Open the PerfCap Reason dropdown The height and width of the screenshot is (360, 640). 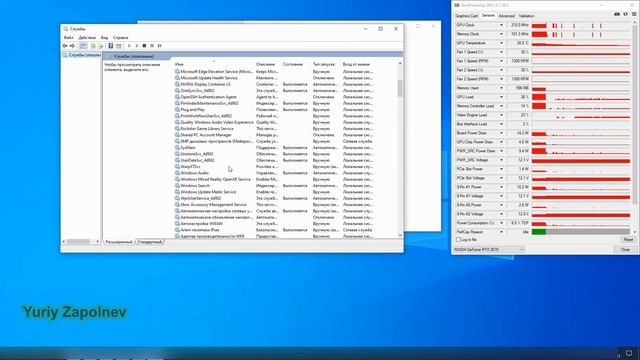(x=501, y=232)
